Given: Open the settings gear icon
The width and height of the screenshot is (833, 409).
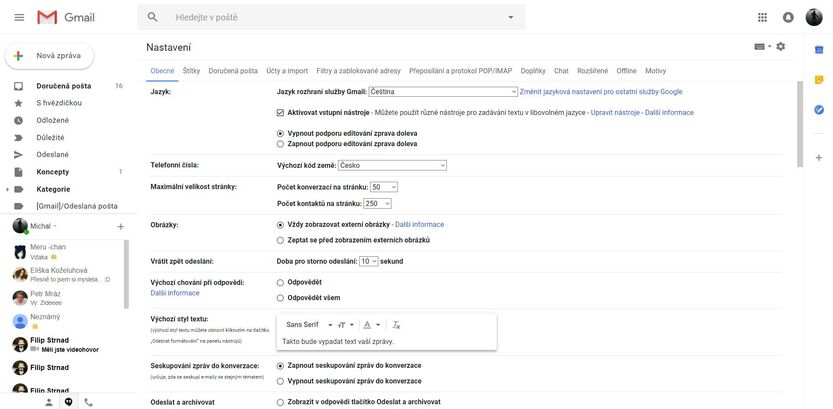Looking at the screenshot, I should tap(780, 47).
